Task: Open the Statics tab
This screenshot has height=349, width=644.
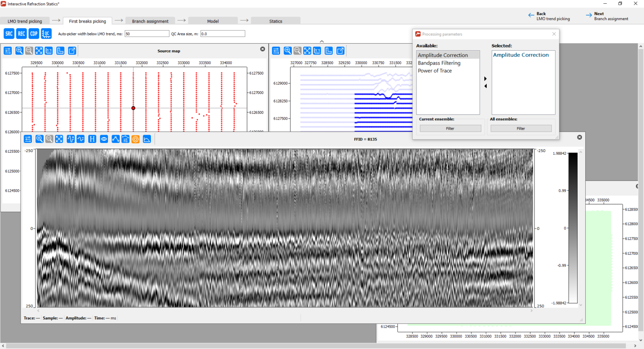Action: (x=275, y=21)
